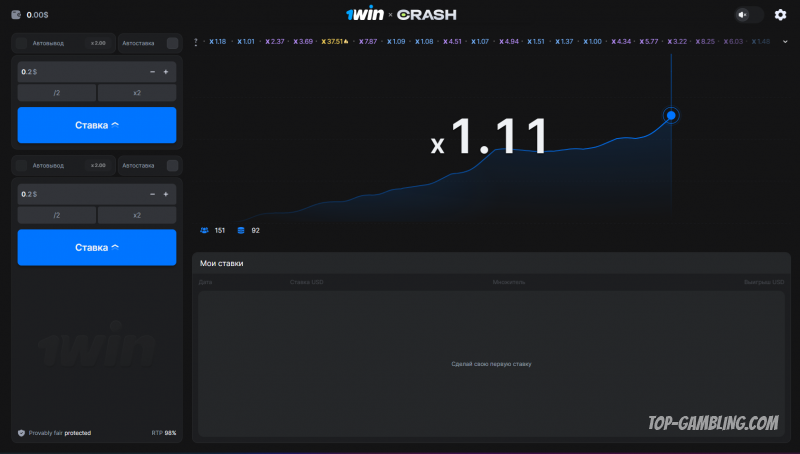Click the Provably fair shield icon
This screenshot has width=800, height=454.
click(21, 433)
